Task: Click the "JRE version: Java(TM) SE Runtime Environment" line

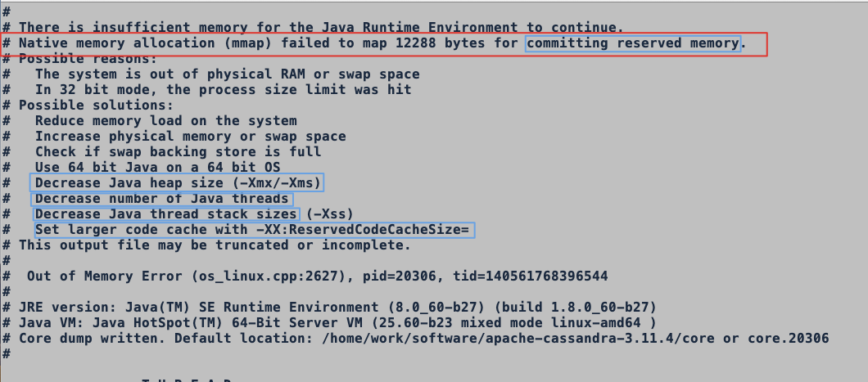Action: click(329, 307)
